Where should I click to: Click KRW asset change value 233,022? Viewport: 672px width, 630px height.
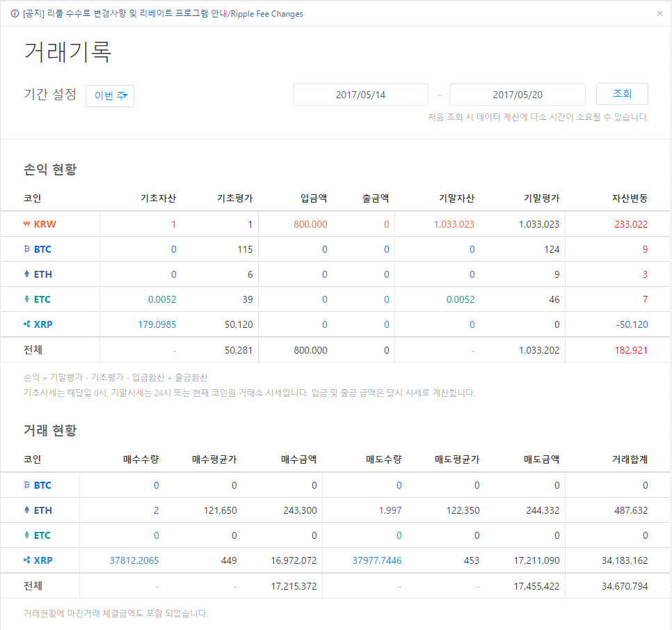[x=631, y=224]
